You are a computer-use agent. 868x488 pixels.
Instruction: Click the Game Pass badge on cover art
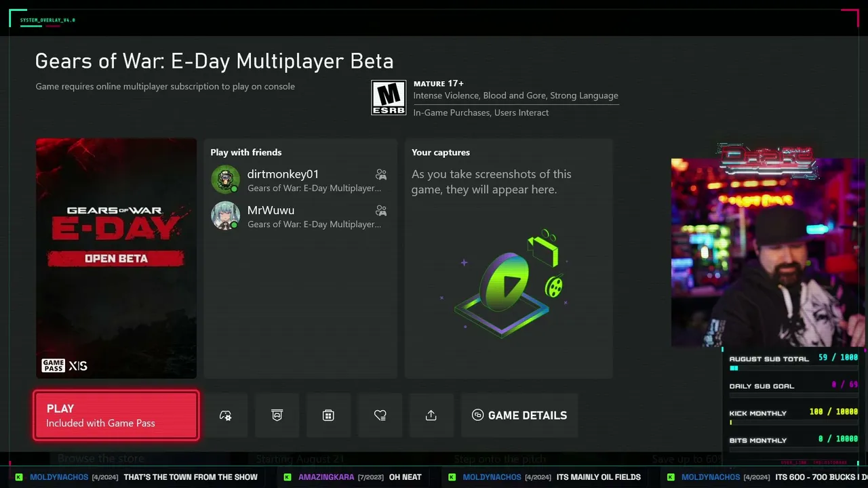coord(53,366)
